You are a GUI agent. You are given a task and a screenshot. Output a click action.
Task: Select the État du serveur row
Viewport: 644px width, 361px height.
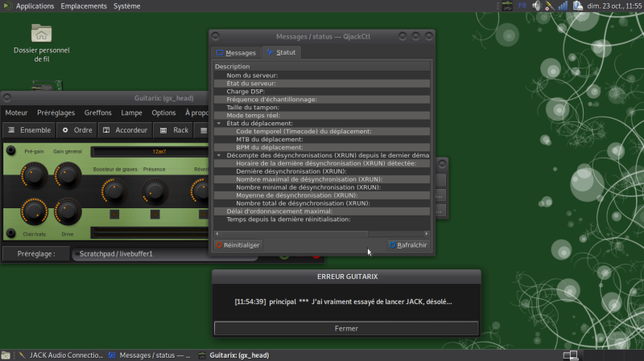(321, 84)
